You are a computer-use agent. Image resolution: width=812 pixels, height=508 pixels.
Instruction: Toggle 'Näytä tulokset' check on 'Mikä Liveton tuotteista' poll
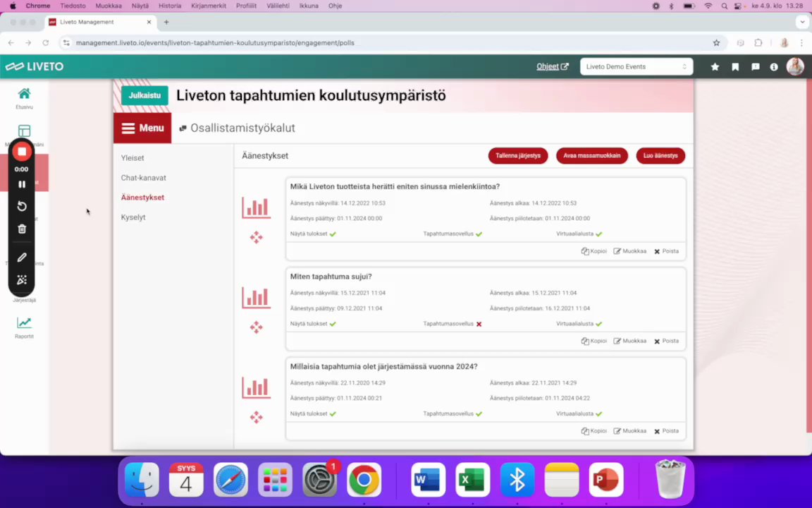pos(333,234)
